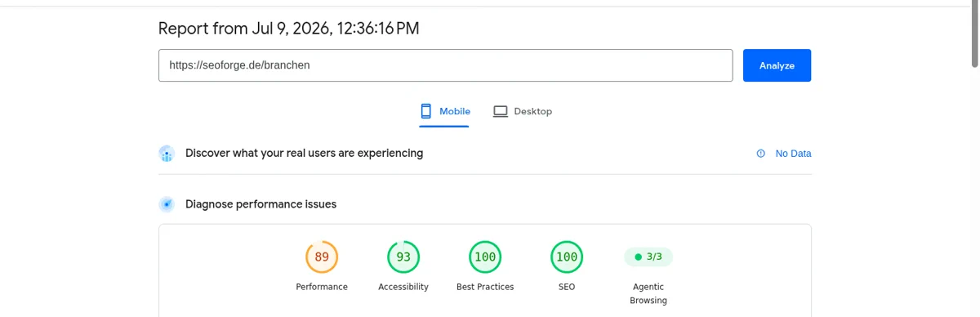
Task: Click the Agentic Browsing 3/3 badge
Action: (648, 257)
